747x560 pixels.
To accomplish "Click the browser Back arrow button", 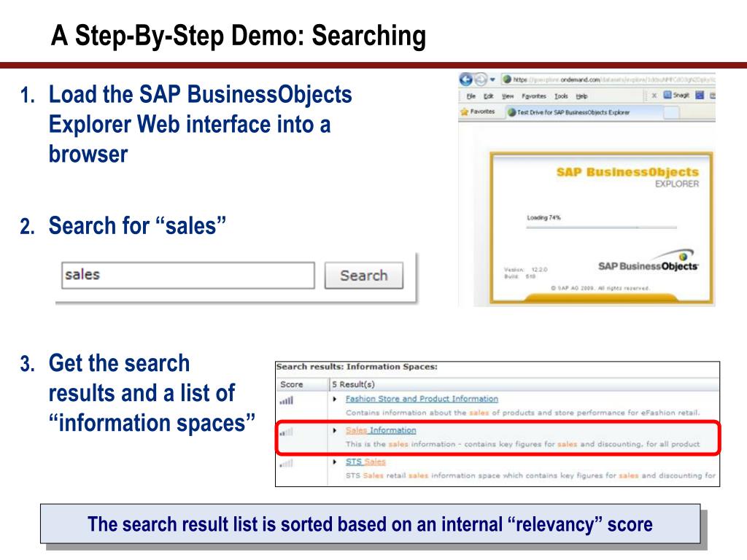I will tap(466, 79).
